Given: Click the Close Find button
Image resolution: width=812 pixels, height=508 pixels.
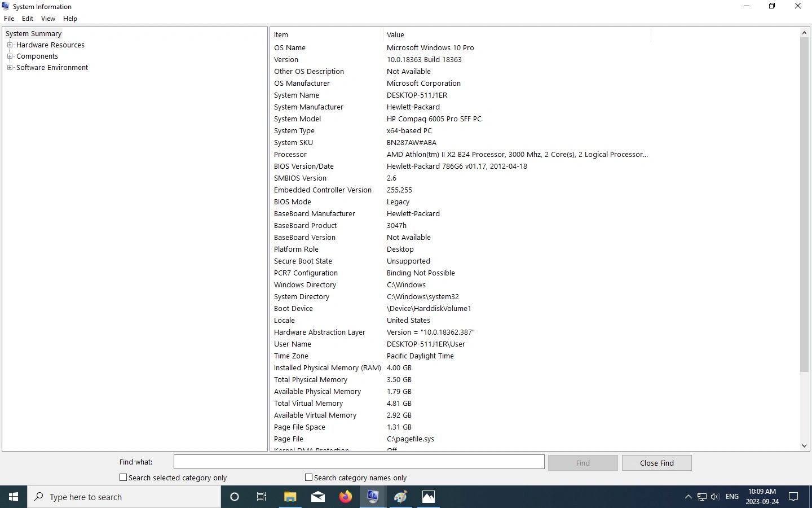Looking at the screenshot, I should (657, 463).
